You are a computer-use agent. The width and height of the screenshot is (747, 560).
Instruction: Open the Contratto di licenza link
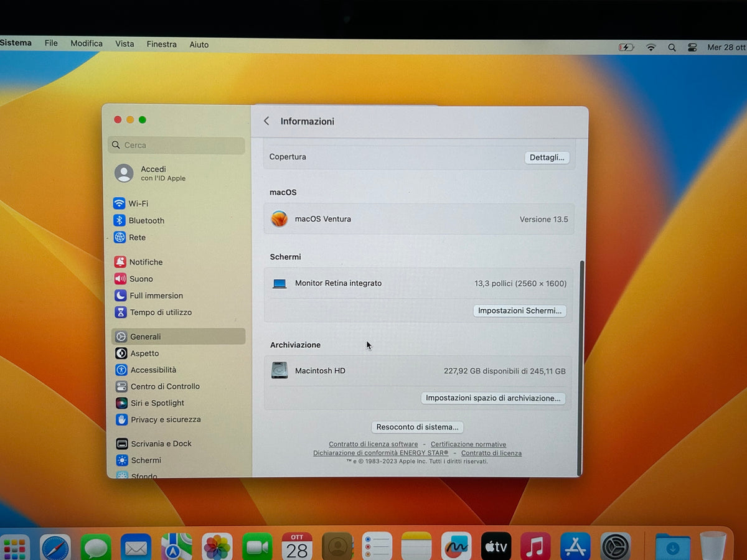(x=492, y=453)
